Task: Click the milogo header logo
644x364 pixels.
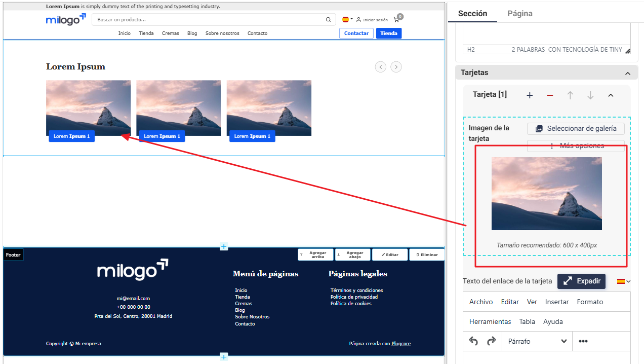Action: click(66, 19)
